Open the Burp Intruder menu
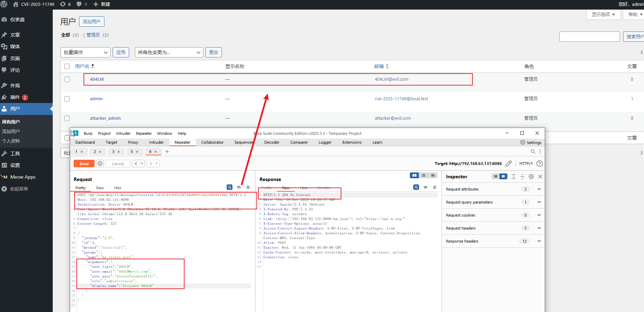The image size is (644, 312). click(x=123, y=133)
